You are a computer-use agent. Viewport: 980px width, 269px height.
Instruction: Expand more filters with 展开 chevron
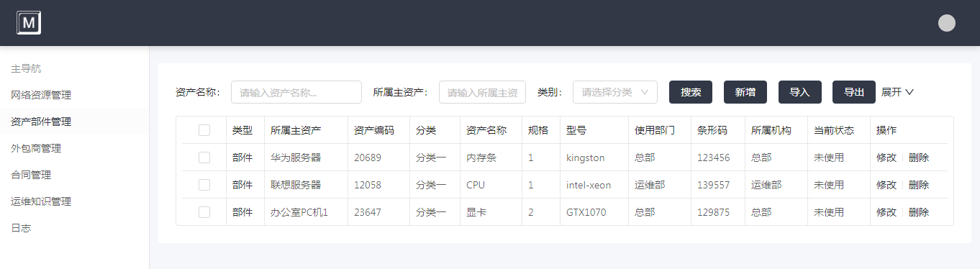(897, 92)
